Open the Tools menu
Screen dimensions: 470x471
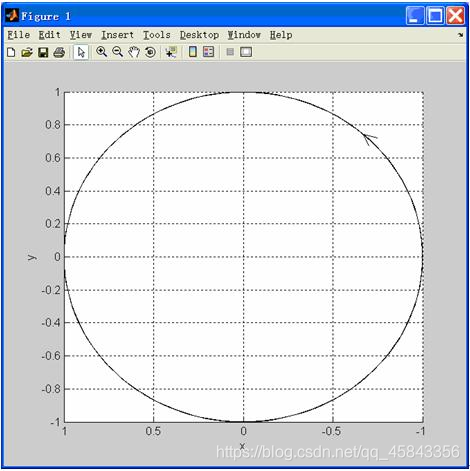[x=157, y=35]
